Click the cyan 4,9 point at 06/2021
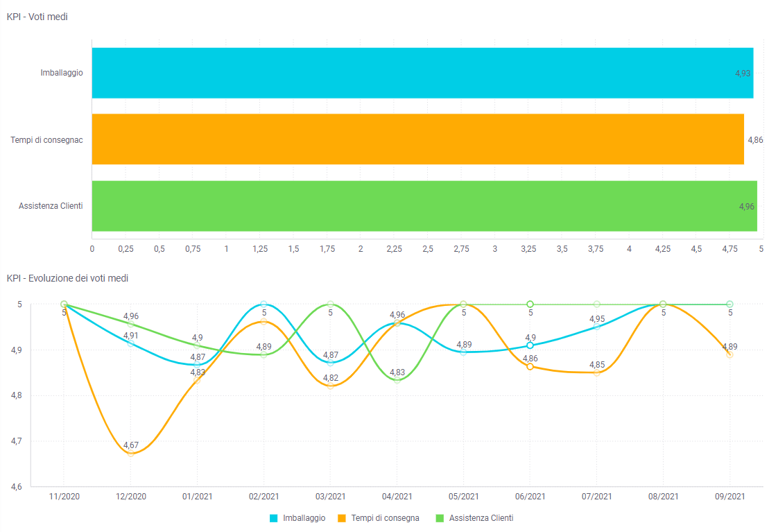 click(x=530, y=345)
